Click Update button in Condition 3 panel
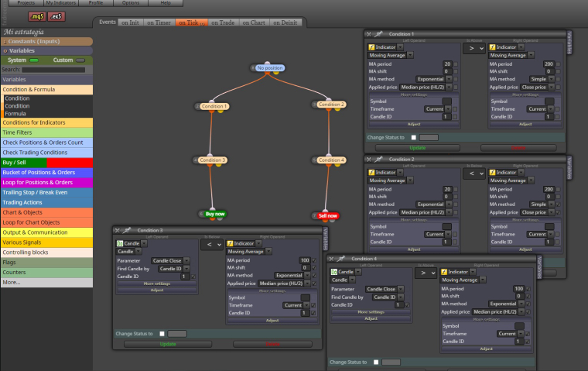The height and width of the screenshot is (371, 588). (x=168, y=344)
